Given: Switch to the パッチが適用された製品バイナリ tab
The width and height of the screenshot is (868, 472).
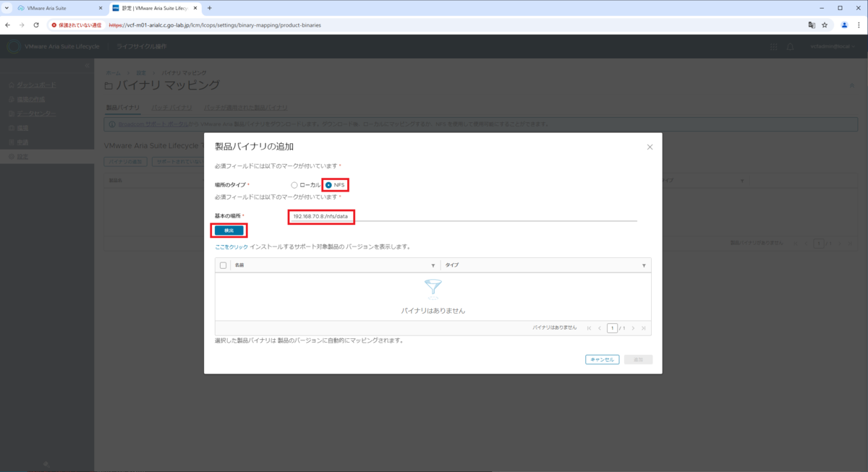Looking at the screenshot, I should pos(246,108).
